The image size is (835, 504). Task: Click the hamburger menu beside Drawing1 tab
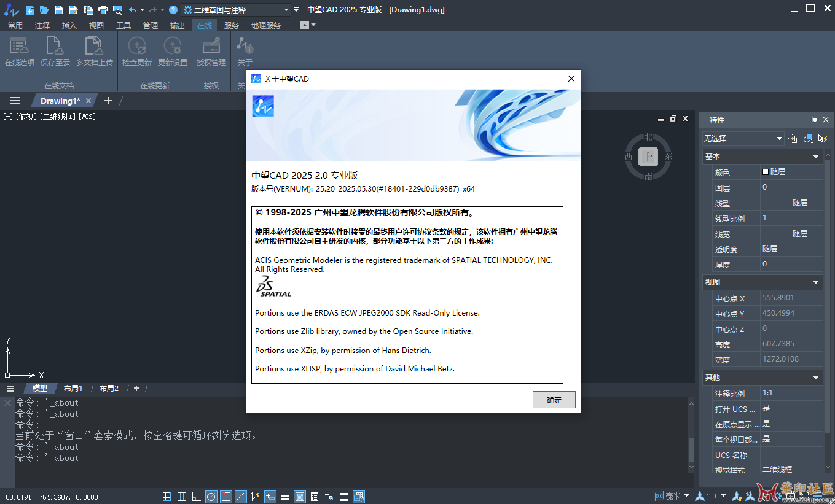point(15,101)
